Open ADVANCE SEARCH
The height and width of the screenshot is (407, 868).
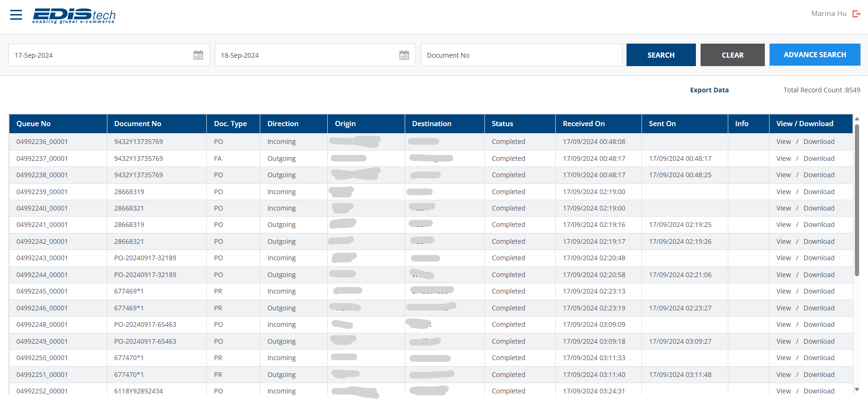coord(815,54)
